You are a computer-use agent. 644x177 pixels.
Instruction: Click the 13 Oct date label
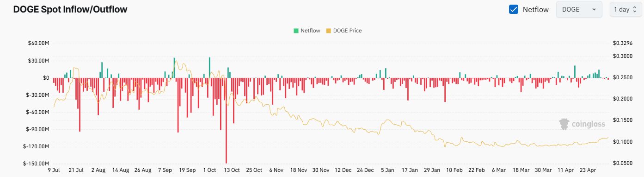[x=232, y=171]
